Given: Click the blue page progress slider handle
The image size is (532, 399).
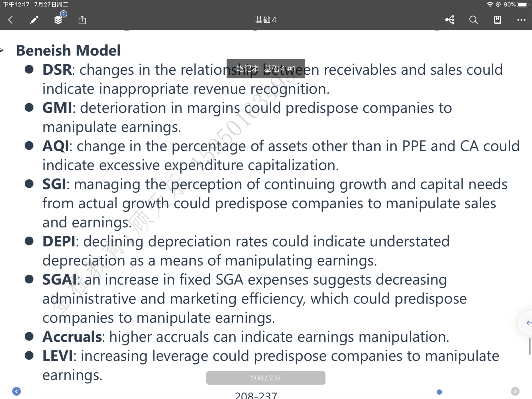Looking at the screenshot, I should [439, 392].
